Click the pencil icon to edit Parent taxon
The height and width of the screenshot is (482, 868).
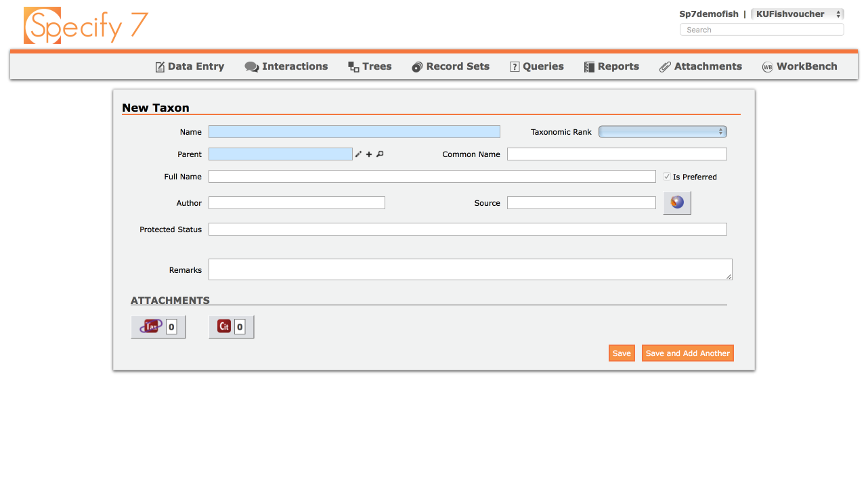coord(357,154)
